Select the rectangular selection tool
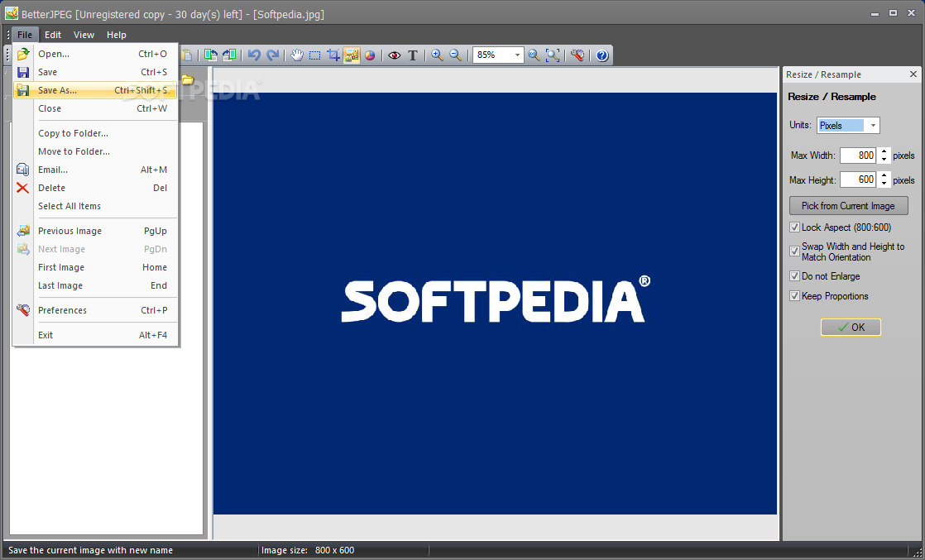 pyautogui.click(x=315, y=55)
